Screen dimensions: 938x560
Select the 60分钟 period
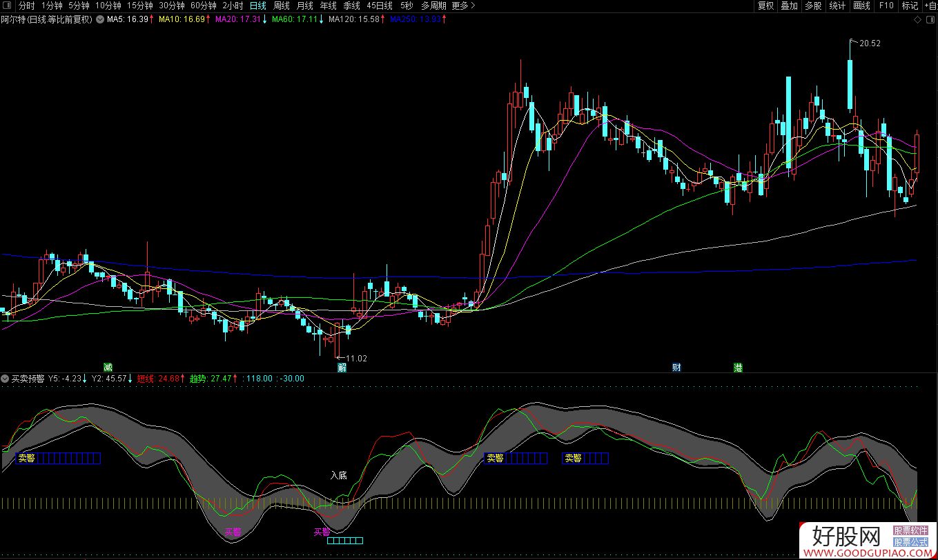point(204,6)
